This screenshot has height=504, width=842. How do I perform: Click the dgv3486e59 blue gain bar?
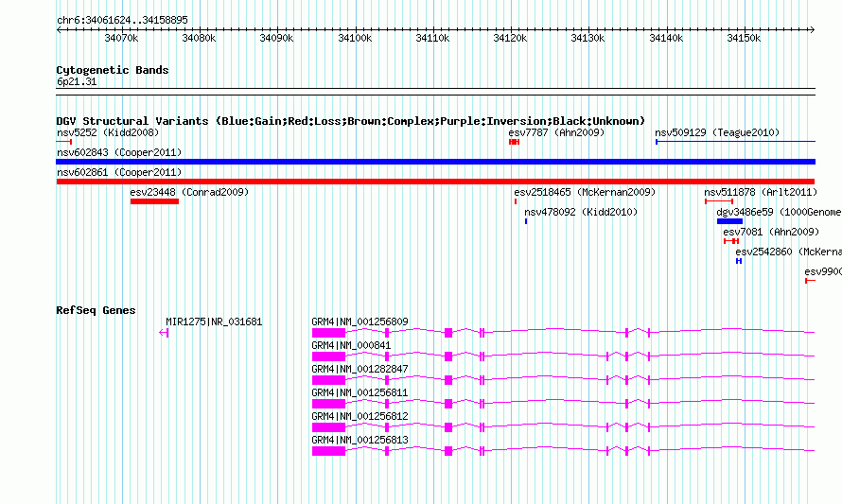(729, 221)
